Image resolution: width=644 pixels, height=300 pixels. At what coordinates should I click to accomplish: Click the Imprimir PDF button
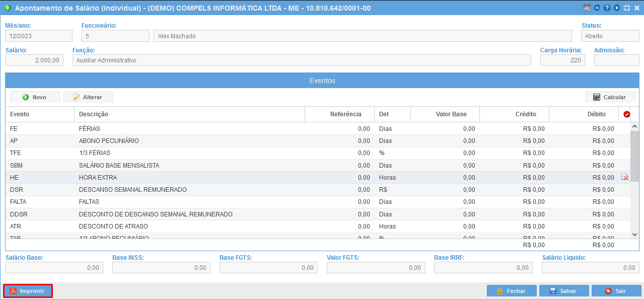tap(28, 291)
